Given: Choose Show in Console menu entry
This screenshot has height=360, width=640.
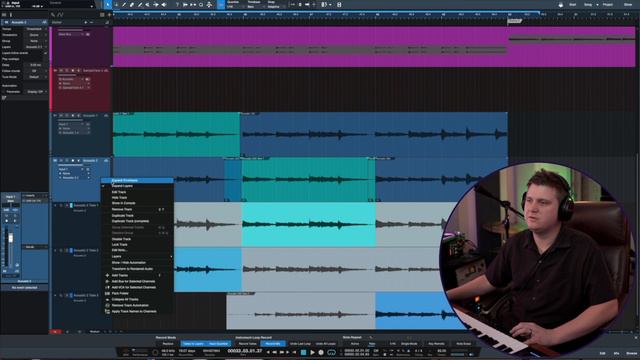Looking at the screenshot, I should pos(137,203).
